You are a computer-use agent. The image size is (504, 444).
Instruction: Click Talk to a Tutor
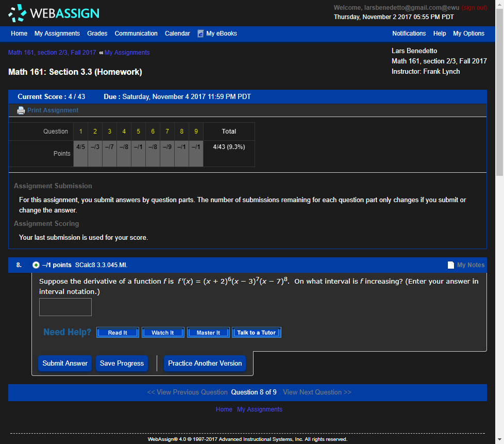256,332
